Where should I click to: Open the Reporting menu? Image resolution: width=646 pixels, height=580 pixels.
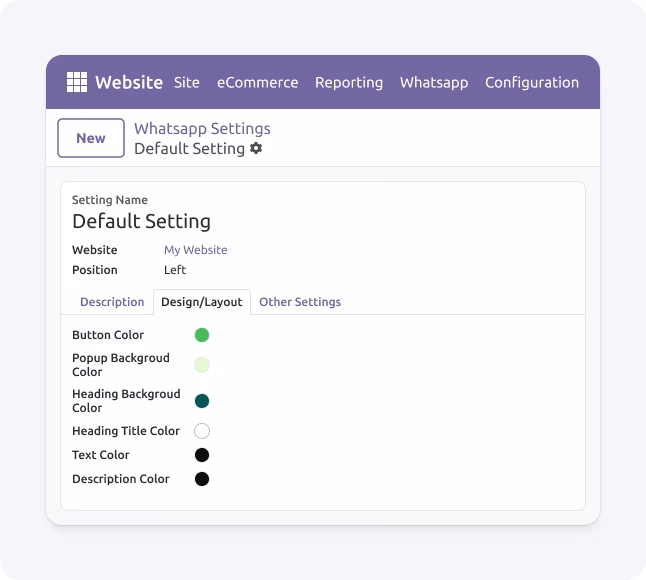[349, 83]
